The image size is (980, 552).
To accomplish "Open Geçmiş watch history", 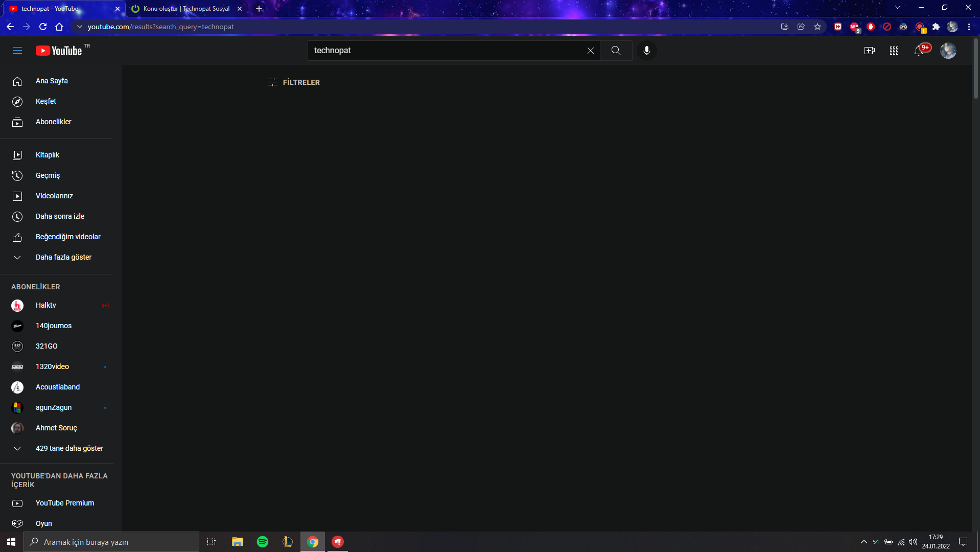I will click(x=57, y=175).
